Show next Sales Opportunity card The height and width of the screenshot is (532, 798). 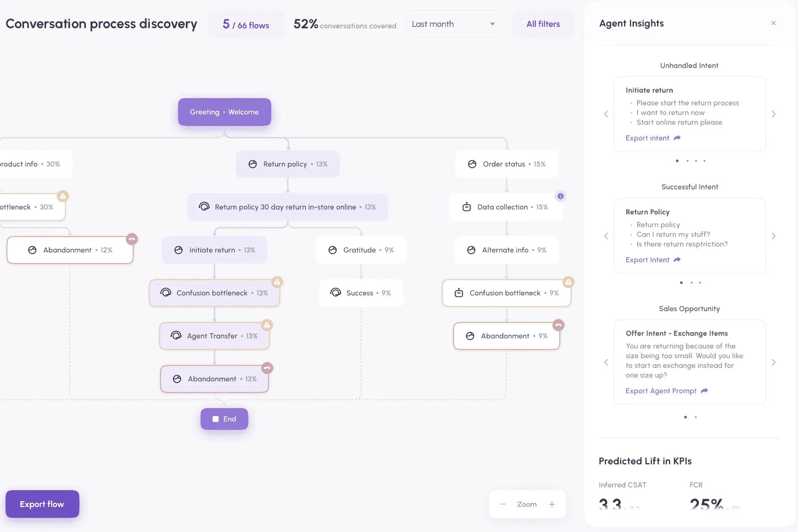pos(773,362)
